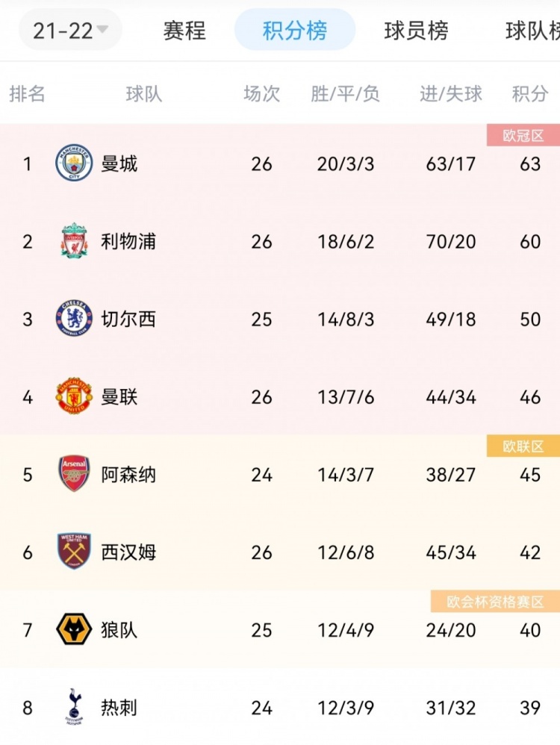
Task: Click the 欧会杯资格赛区 zone label
Action: coord(495,602)
